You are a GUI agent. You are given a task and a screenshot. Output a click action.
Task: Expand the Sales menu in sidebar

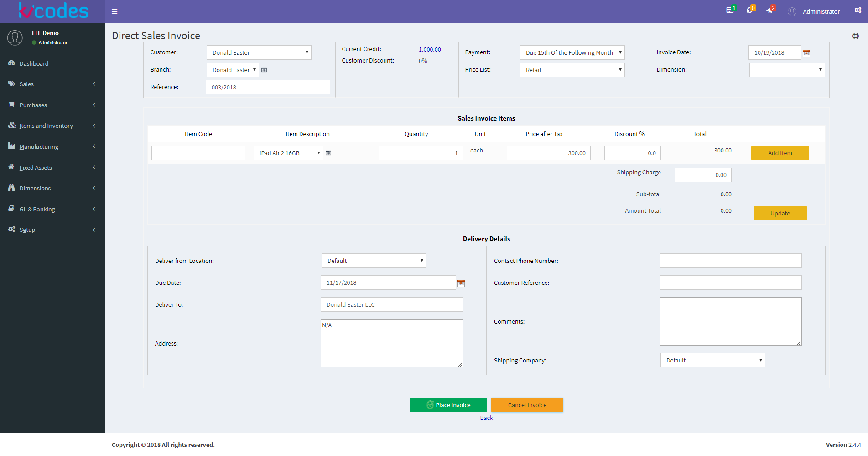coord(52,84)
